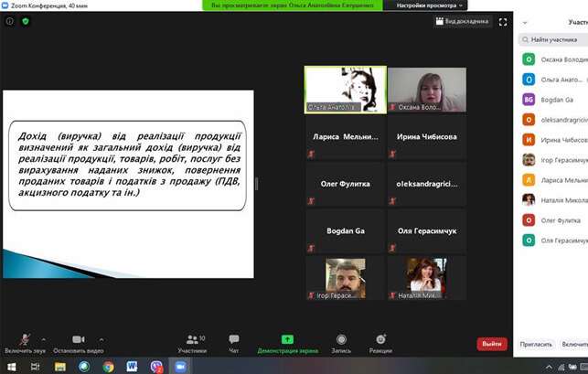Open the Реакции reactions icon
The width and height of the screenshot is (588, 374).
click(x=380, y=340)
